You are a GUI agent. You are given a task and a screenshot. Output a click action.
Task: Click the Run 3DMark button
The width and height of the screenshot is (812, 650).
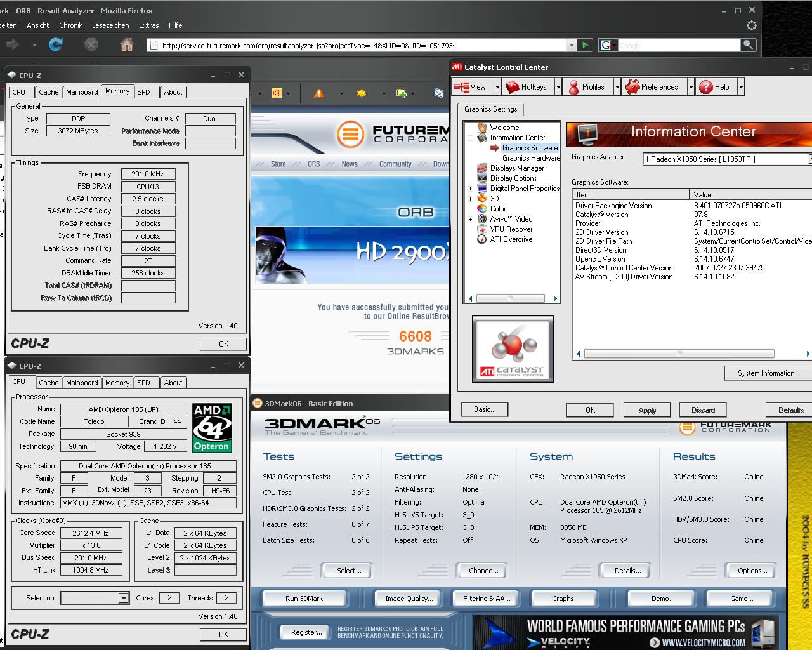304,599
